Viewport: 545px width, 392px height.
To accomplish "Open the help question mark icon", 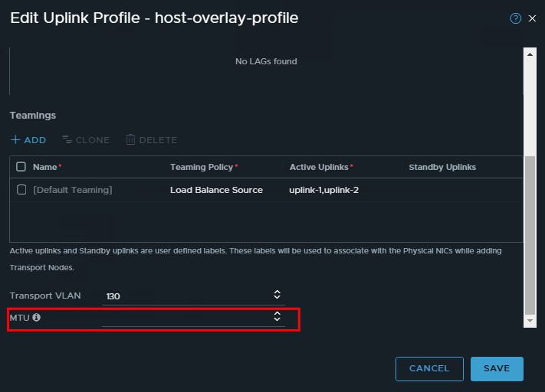I will (x=515, y=18).
